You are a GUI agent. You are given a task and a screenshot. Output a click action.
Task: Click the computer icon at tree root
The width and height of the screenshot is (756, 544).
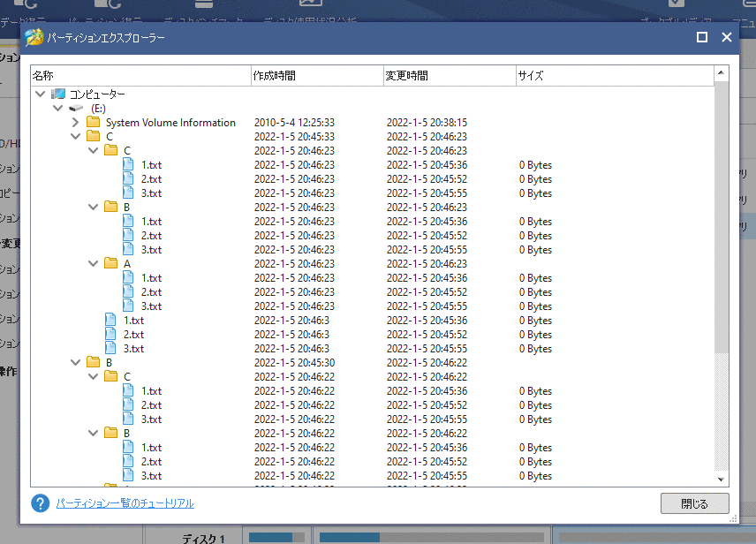(x=58, y=94)
